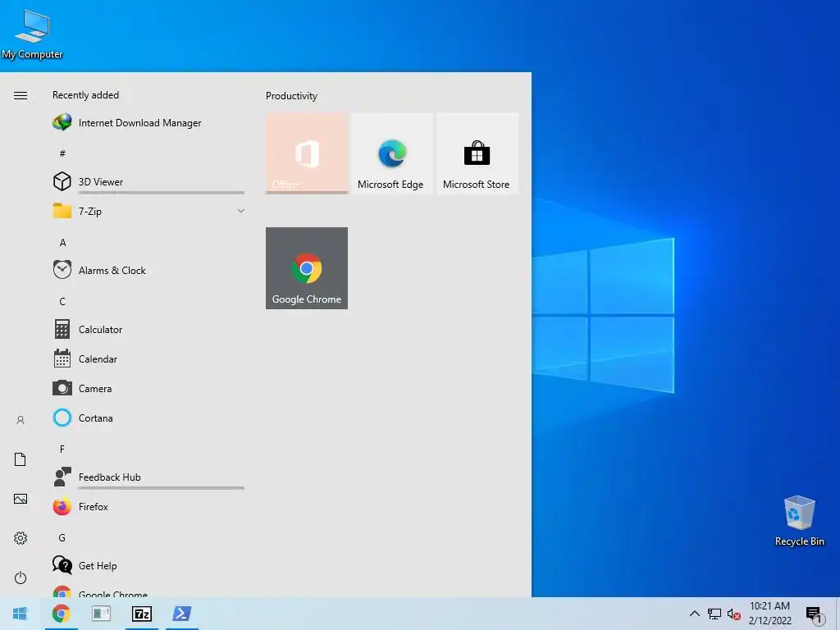Open Cortana from the app list
The width and height of the screenshot is (840, 630).
pyautogui.click(x=148, y=418)
